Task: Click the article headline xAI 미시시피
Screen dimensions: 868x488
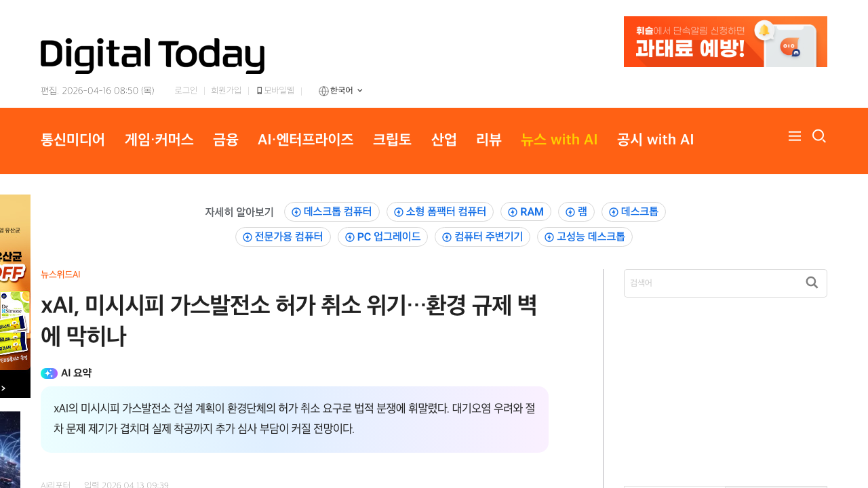Action: point(289,321)
